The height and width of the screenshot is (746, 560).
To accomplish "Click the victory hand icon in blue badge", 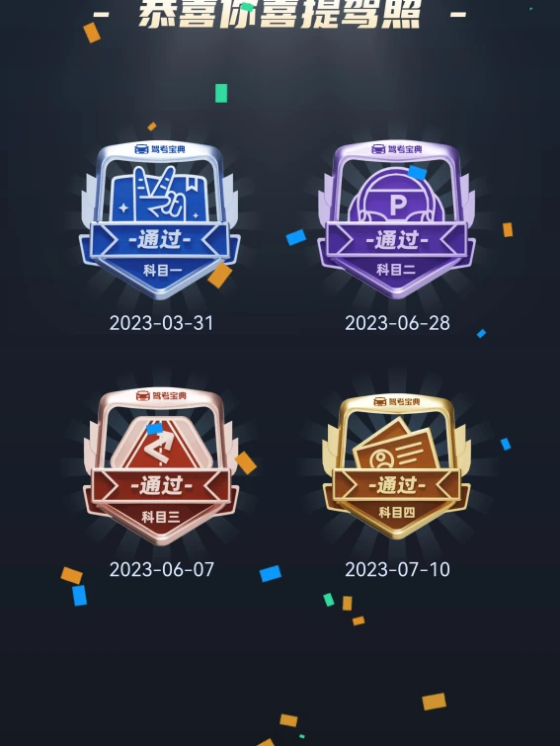I will pyautogui.click(x=160, y=194).
